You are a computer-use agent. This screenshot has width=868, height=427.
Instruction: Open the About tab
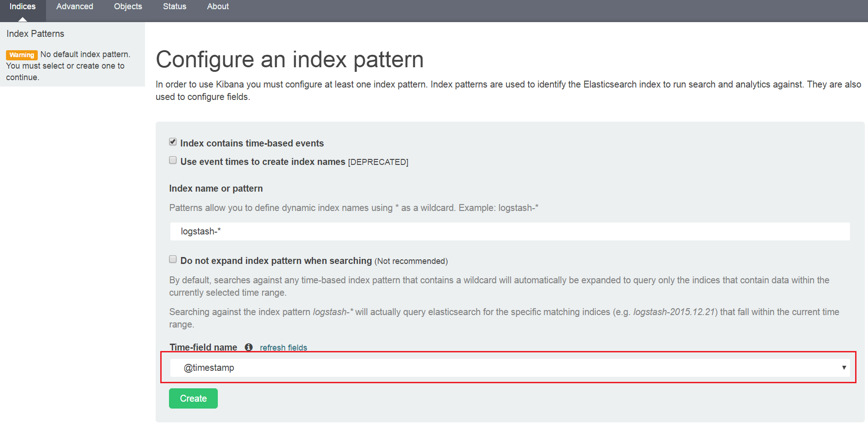click(218, 6)
